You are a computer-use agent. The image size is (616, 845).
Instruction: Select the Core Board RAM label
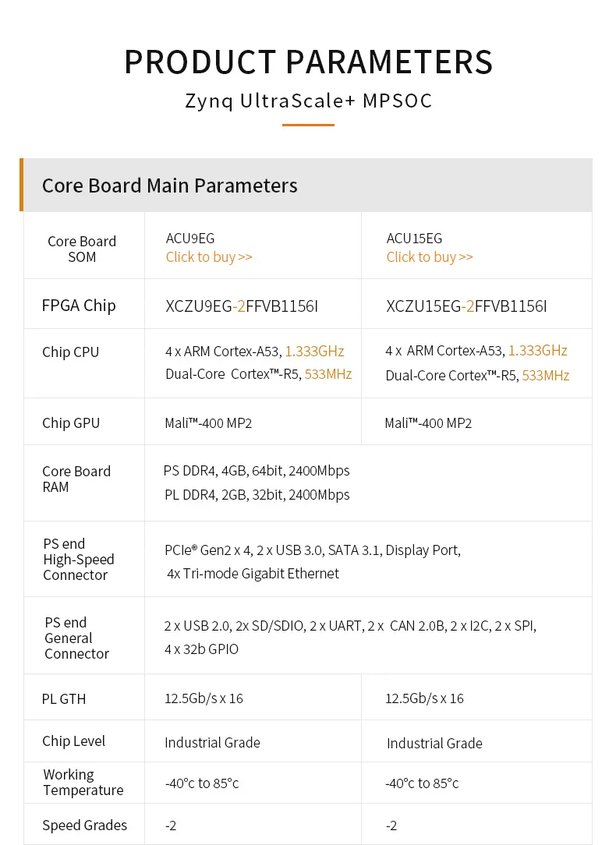(x=76, y=479)
